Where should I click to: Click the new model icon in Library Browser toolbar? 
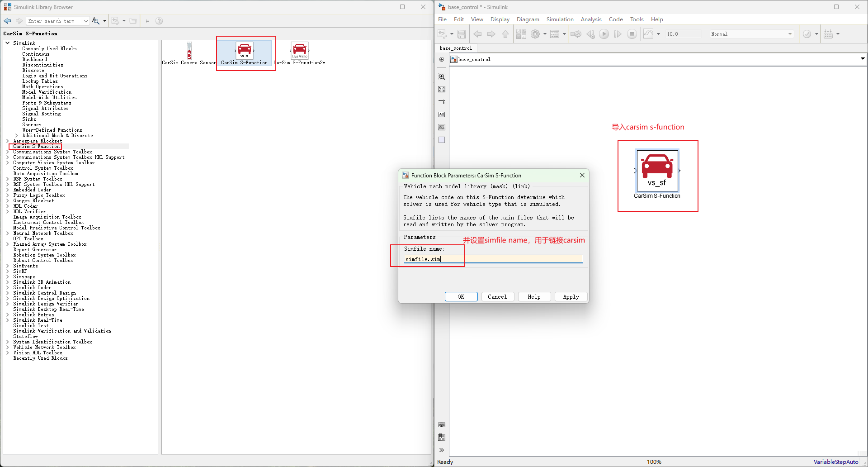(116, 21)
